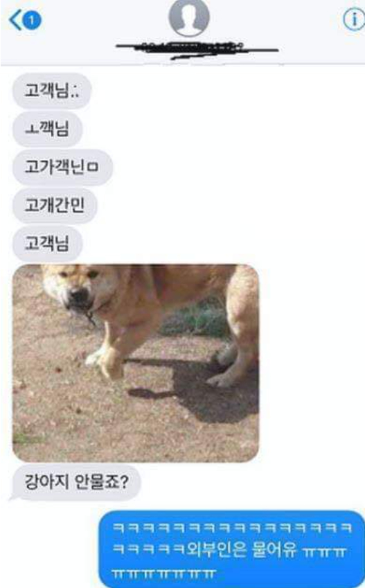Open conversation details via info icon
Image resolution: width=365 pixels, height=588 pixels.
click(354, 19)
